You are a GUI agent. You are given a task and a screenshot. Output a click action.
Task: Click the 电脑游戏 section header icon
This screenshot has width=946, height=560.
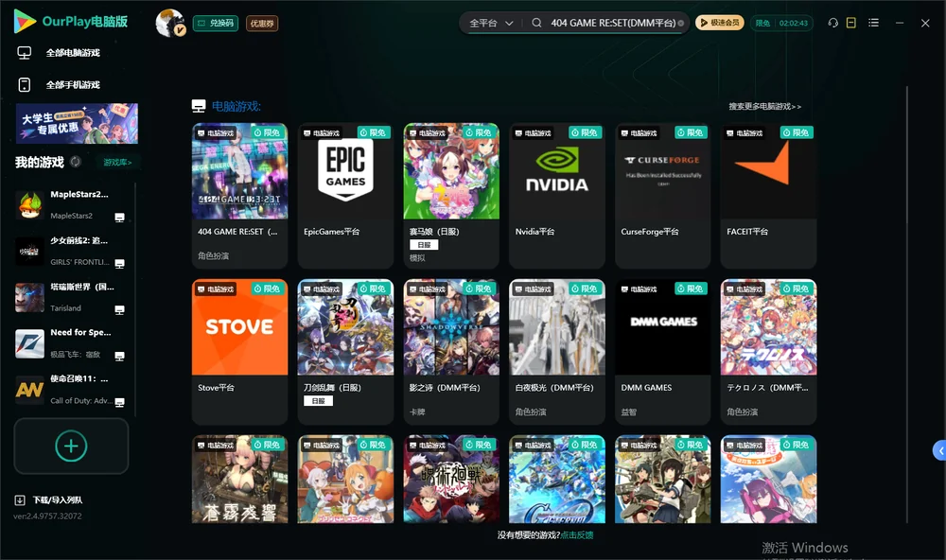tap(199, 106)
